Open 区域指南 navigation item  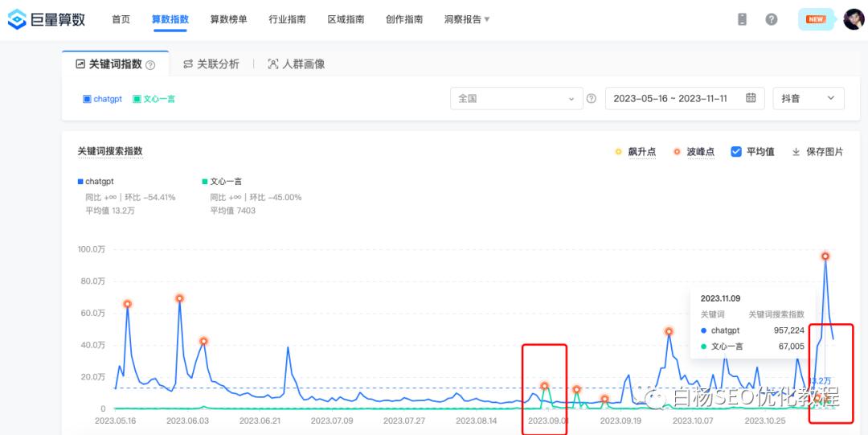click(x=346, y=19)
